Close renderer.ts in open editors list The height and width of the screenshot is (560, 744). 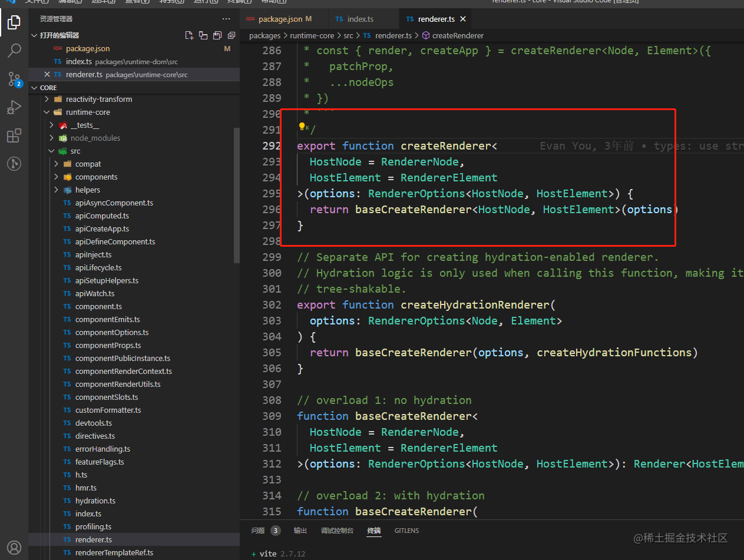click(x=47, y=74)
